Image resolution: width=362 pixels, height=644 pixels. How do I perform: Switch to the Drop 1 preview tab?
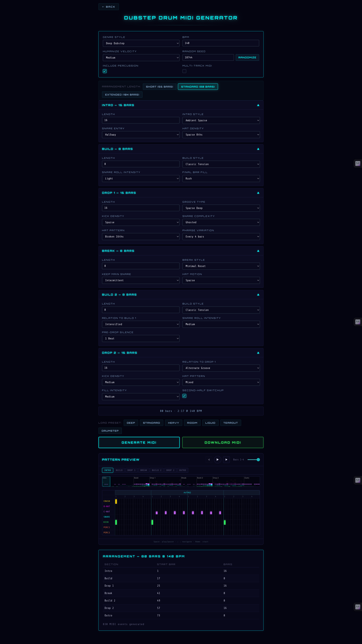(x=131, y=470)
